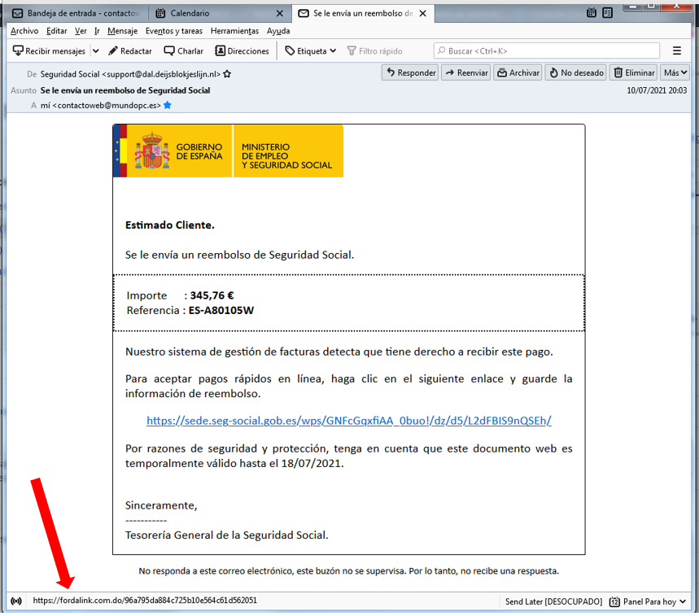Open the hamburger application menu
The image size is (699, 616).
pyautogui.click(x=678, y=50)
